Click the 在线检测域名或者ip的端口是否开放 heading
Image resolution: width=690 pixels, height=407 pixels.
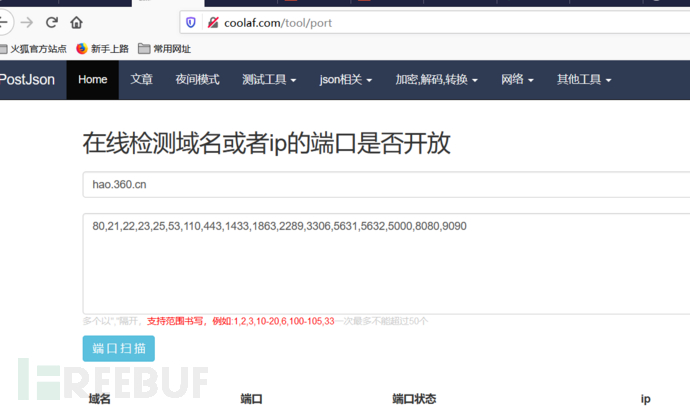(x=267, y=143)
